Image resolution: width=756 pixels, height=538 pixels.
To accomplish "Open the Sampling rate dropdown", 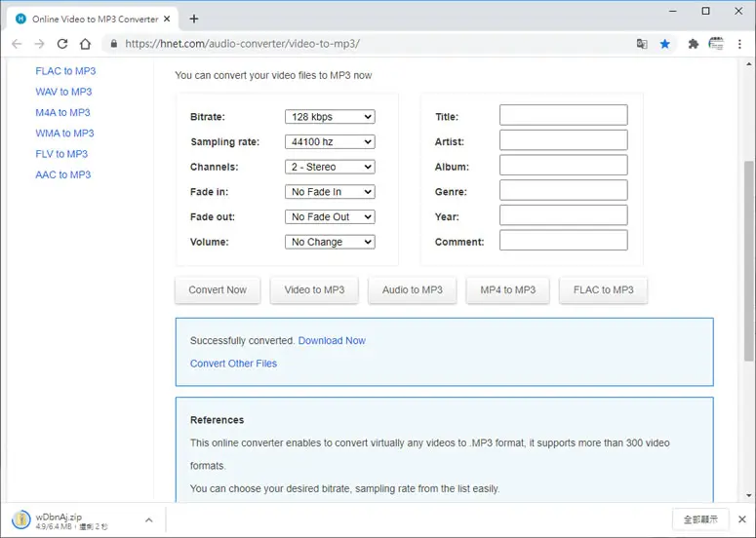I will point(330,141).
